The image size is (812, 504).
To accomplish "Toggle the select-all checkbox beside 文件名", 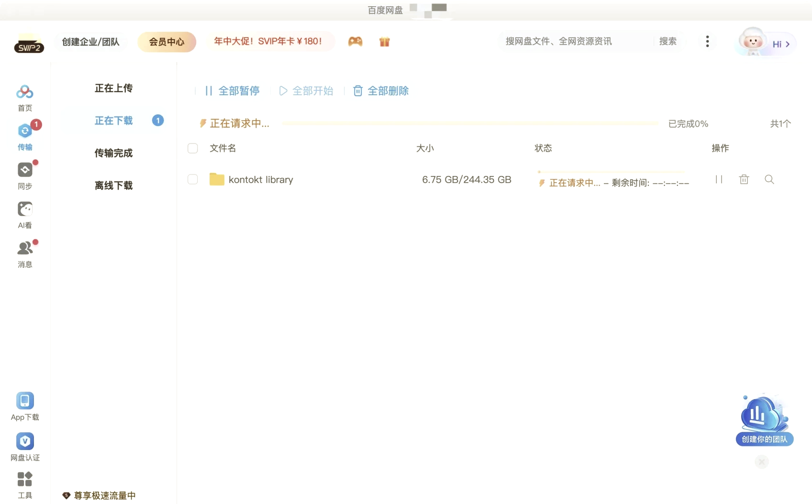I will [193, 148].
